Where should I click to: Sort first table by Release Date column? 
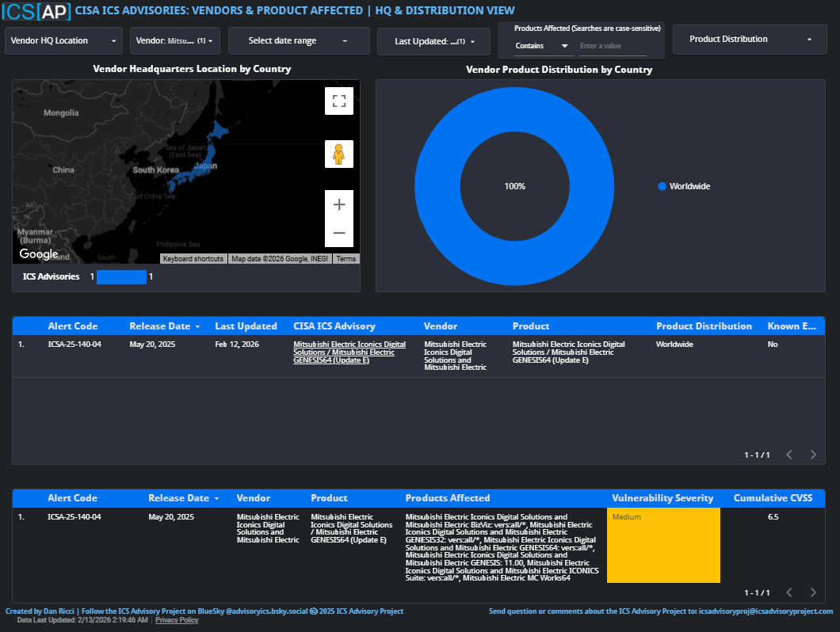click(160, 326)
